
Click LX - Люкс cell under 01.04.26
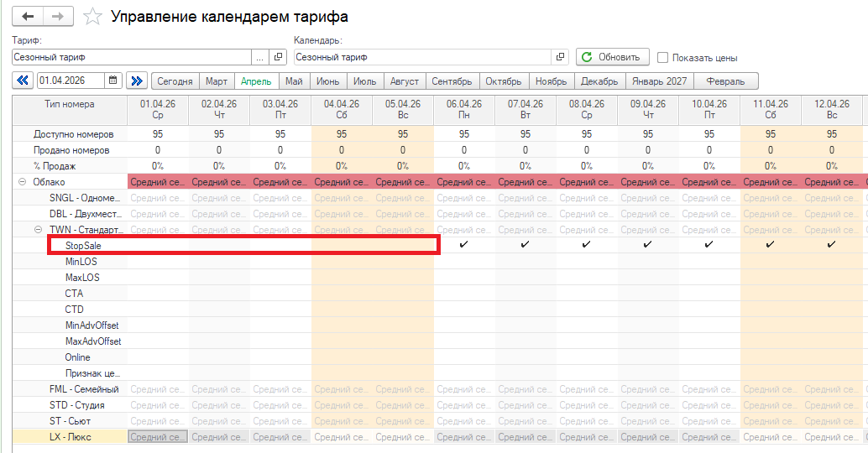coord(158,437)
